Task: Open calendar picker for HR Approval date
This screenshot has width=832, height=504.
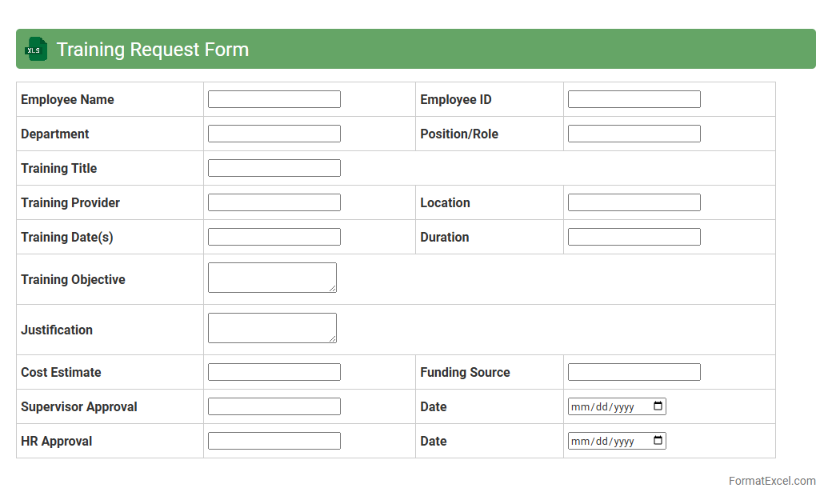Action: pos(658,441)
